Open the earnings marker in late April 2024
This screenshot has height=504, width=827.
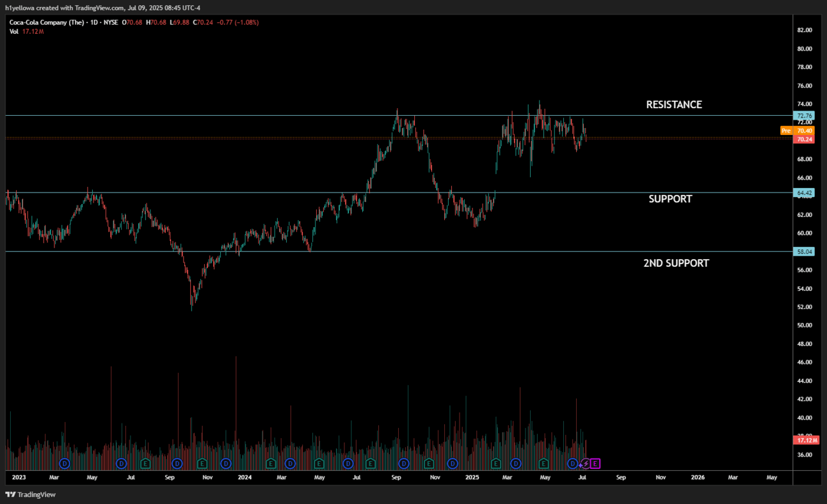318,463
